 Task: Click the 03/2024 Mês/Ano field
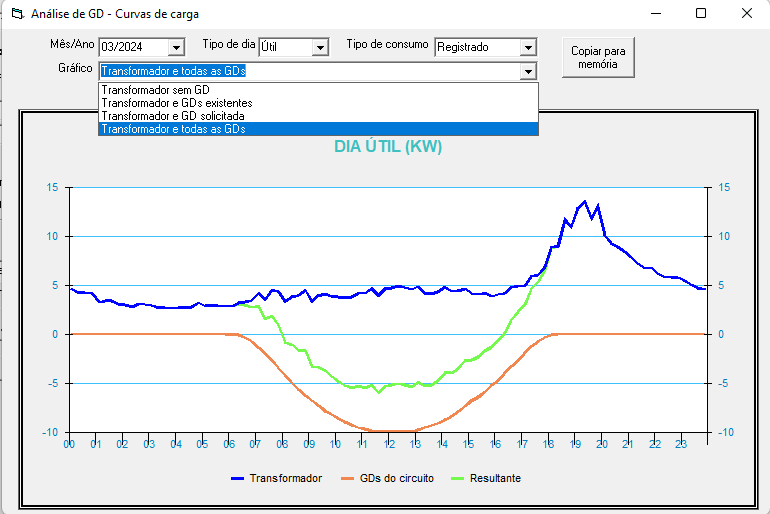(133, 47)
